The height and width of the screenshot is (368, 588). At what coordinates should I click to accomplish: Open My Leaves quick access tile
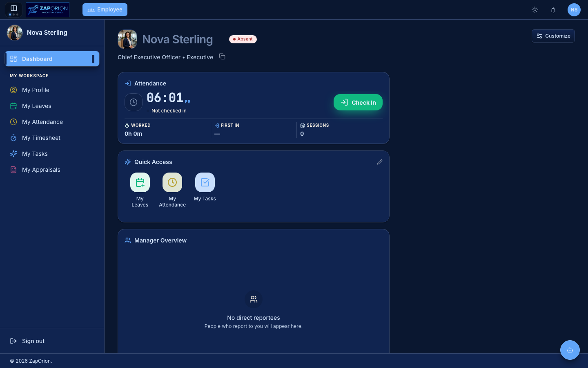point(140,190)
